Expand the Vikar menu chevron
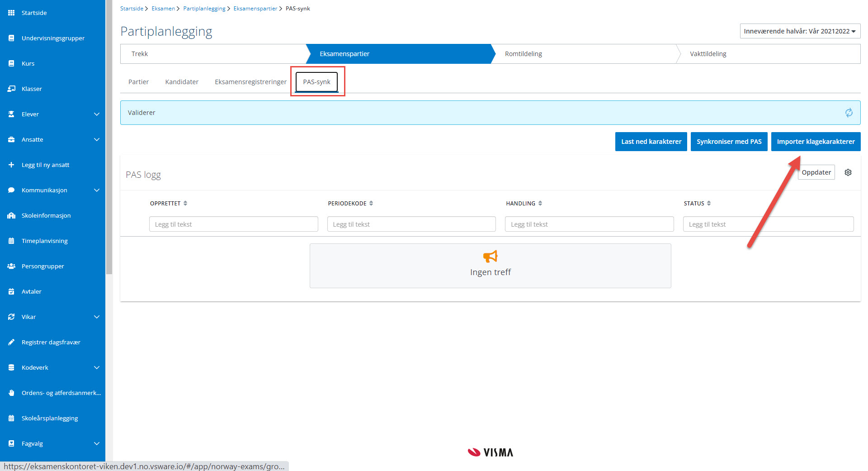 tap(96, 317)
